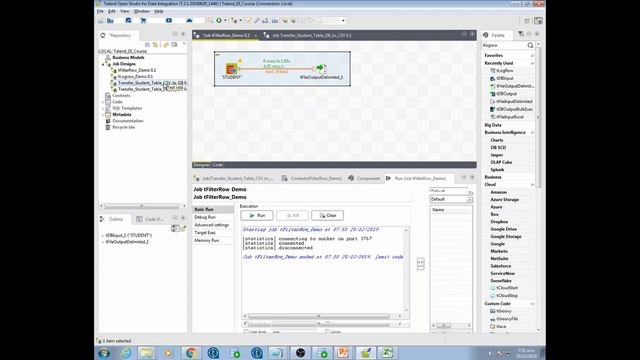The height and width of the screenshot is (360, 640).
Task: Click the shopping cart Exchange toolbar icon
Action: pos(143,20)
